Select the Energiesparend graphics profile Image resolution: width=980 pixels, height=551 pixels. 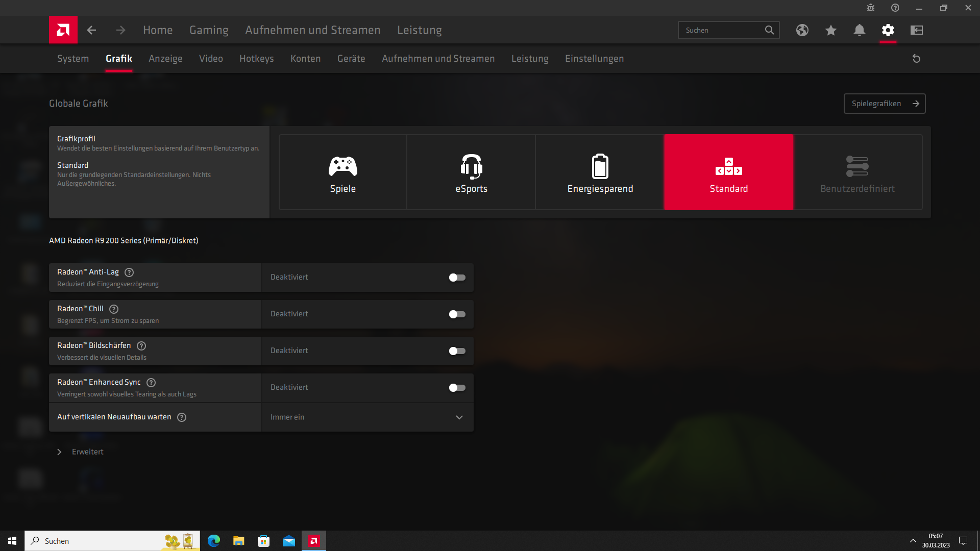(x=600, y=172)
